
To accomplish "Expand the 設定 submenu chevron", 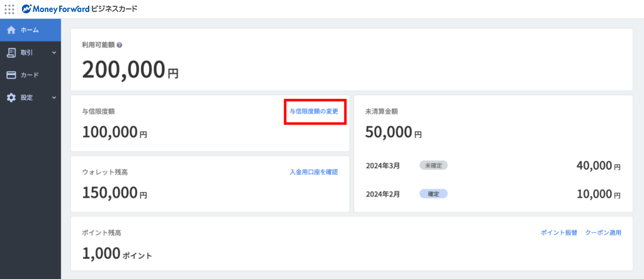I will (x=54, y=98).
